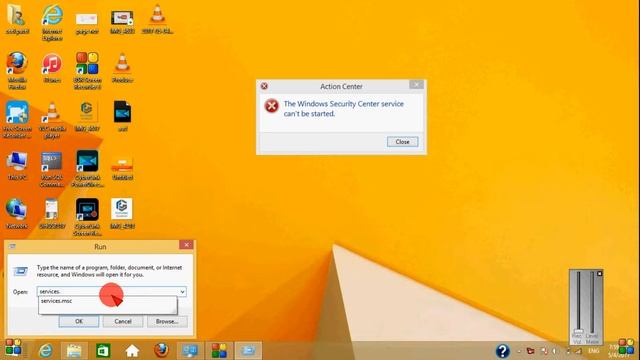The image size is (640, 360).
Task: Click the Start button on the taskbar
Action: [13, 347]
